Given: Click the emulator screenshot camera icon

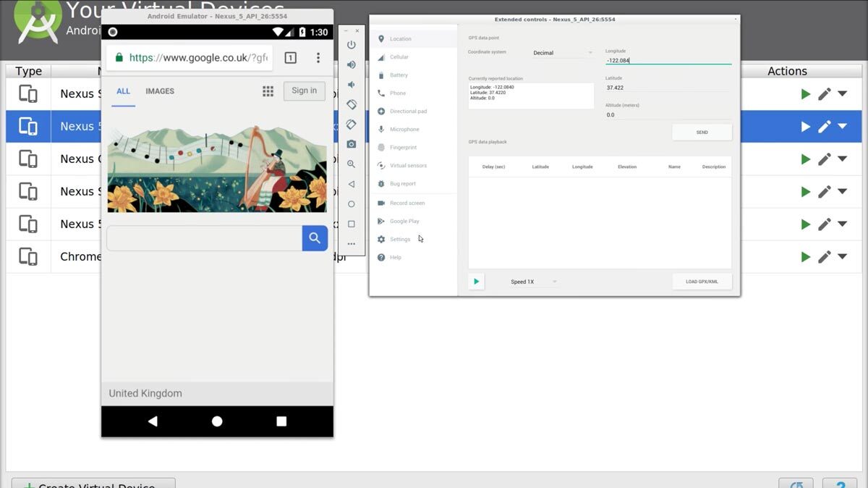Looking at the screenshot, I should (x=352, y=144).
